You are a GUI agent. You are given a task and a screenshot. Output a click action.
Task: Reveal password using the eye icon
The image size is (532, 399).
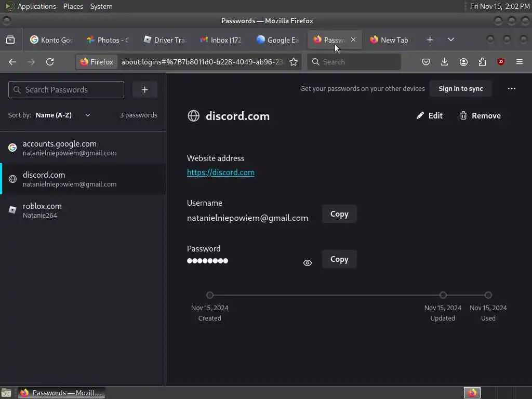308,262
